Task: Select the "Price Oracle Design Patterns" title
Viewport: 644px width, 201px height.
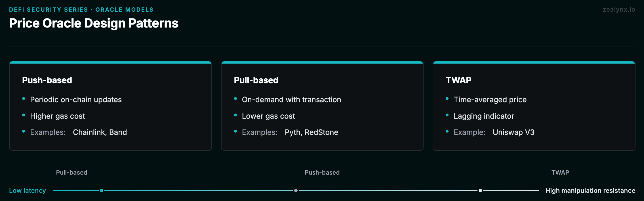Action: 94,23
